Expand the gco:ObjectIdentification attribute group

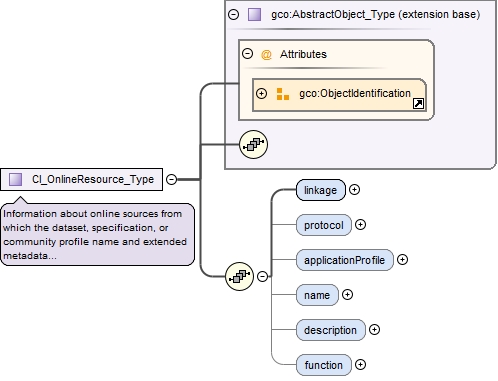(x=261, y=93)
